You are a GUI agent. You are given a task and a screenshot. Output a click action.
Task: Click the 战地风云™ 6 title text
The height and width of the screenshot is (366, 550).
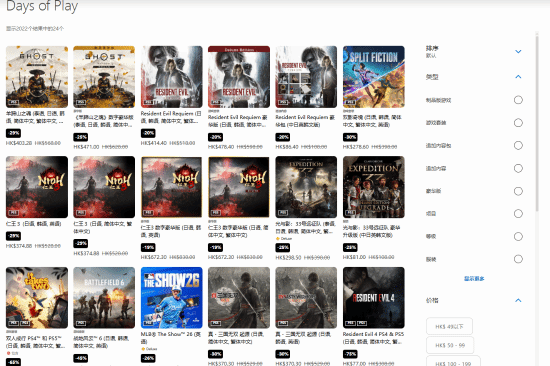(101, 342)
